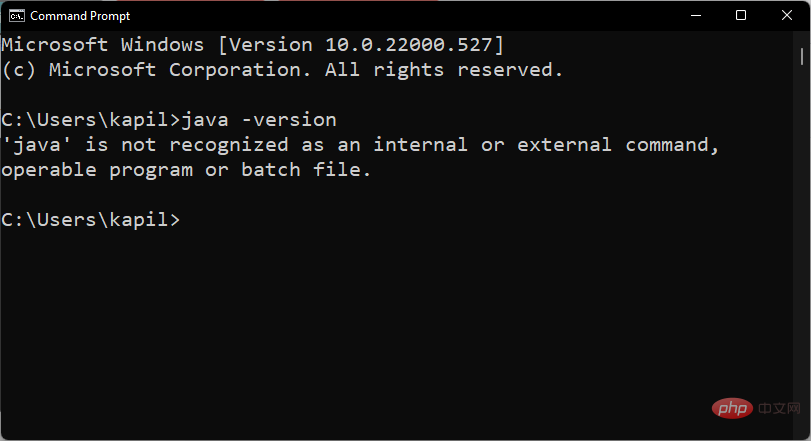
Task: Maximize the Command Prompt window
Action: 741,15
